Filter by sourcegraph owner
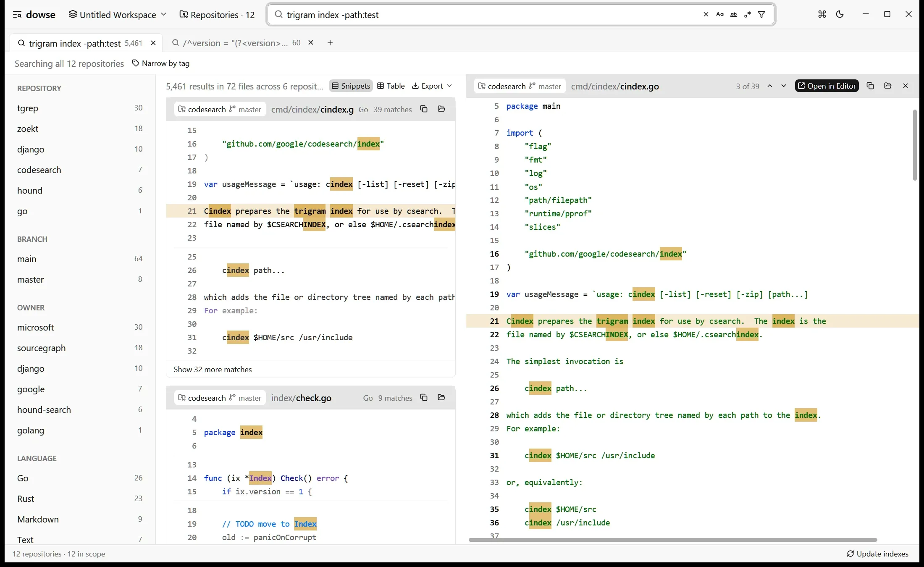The width and height of the screenshot is (924, 567). 80,348
